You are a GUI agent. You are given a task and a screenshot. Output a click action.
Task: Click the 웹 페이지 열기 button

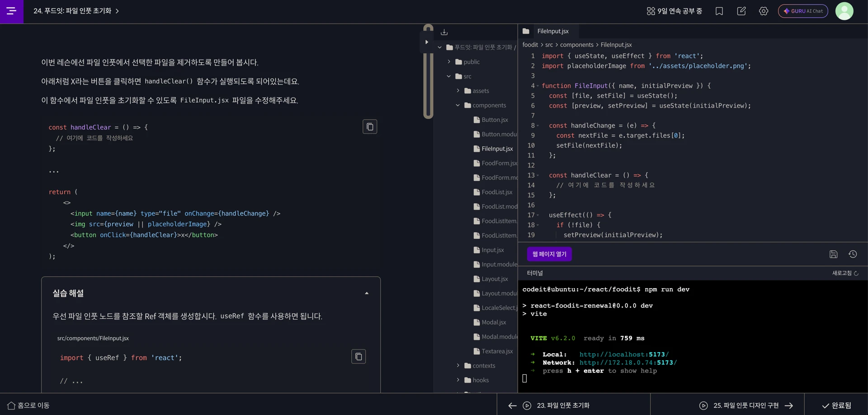(549, 254)
